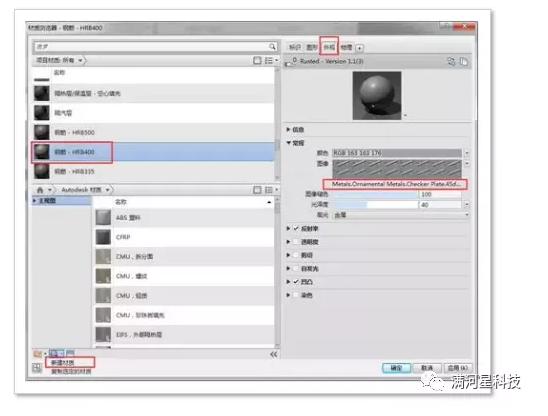
Task: Expand the transparency section arrow
Action: tap(288, 242)
